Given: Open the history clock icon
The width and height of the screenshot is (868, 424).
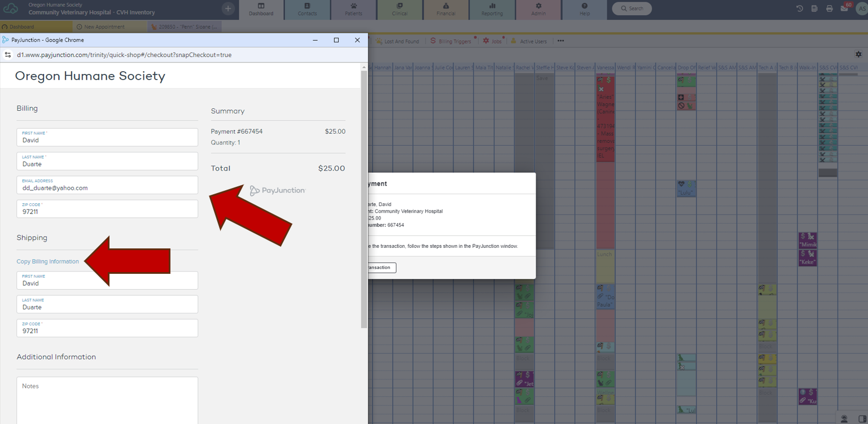Looking at the screenshot, I should [x=800, y=8].
